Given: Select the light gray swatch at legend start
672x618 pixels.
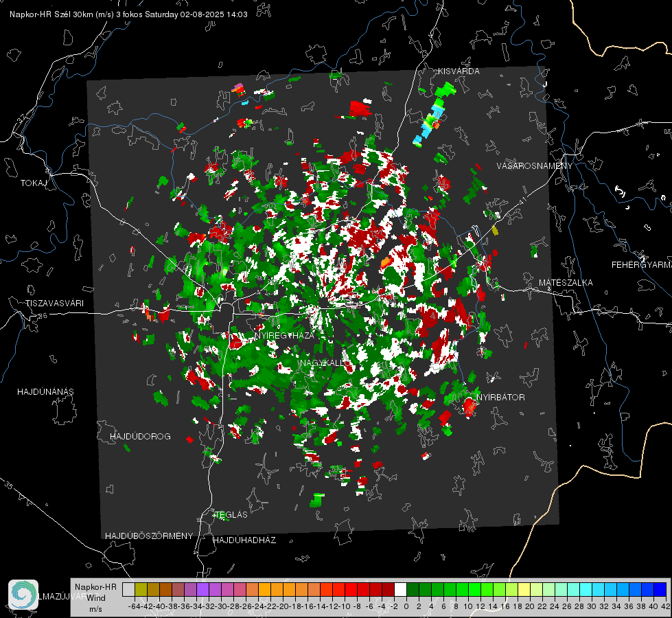Looking at the screenshot, I should [x=128, y=589].
